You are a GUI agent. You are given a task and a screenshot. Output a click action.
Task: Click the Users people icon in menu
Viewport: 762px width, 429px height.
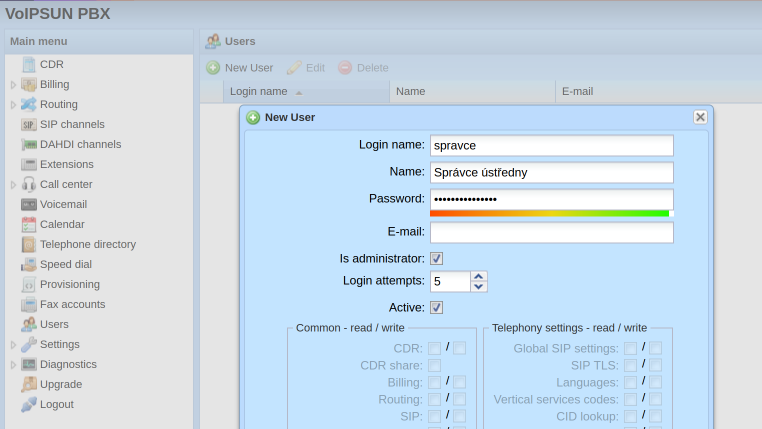point(29,325)
